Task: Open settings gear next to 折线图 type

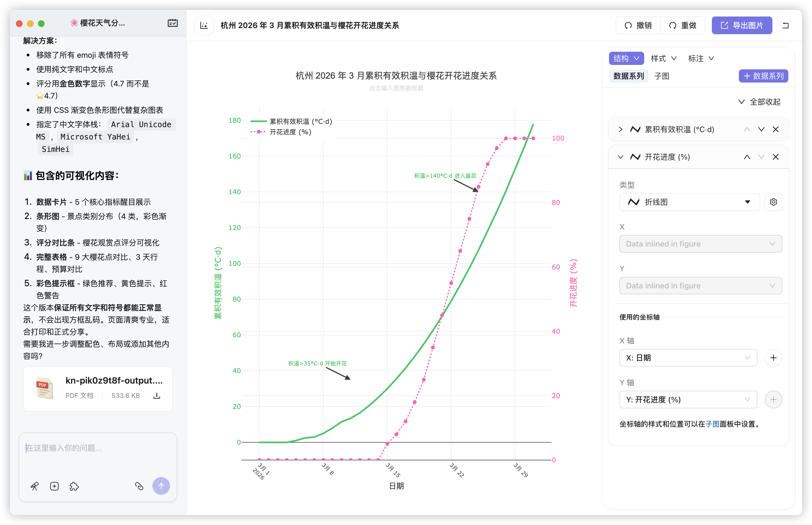Action: point(773,202)
